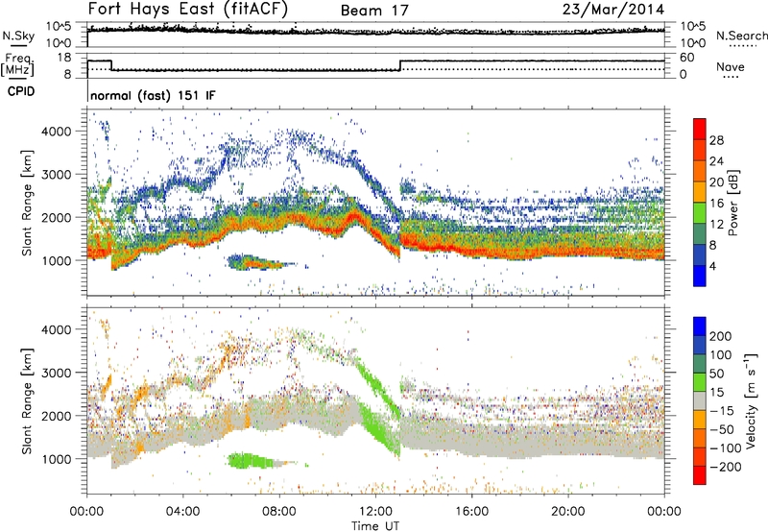Click the '04:00' time tick label
This screenshot has width=768, height=532.
coord(182,512)
